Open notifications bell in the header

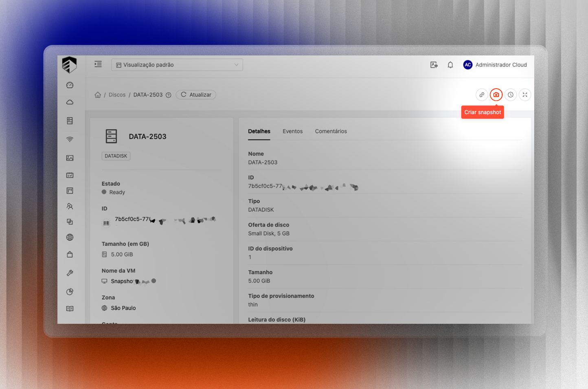[x=450, y=65]
